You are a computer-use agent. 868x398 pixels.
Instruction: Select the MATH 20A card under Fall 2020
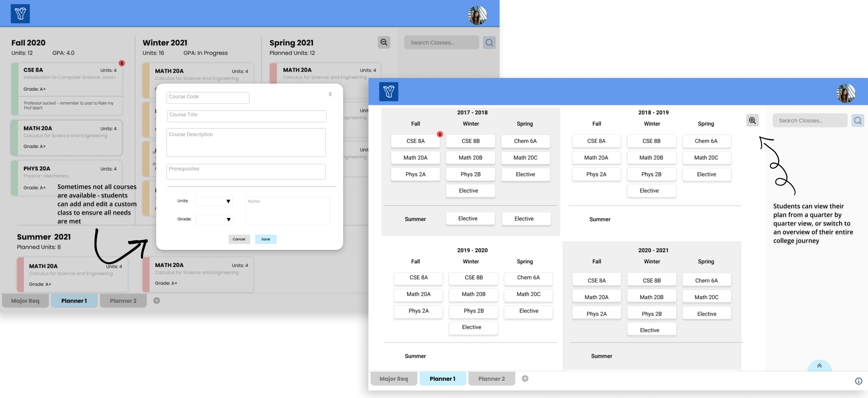click(67, 138)
